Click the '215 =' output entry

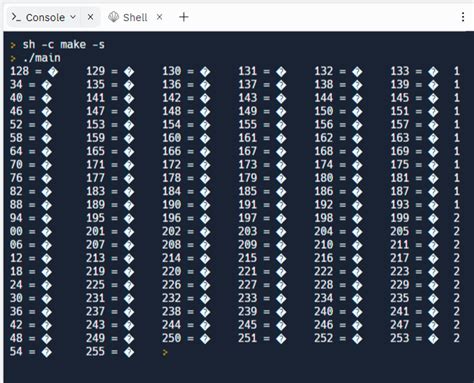point(262,258)
